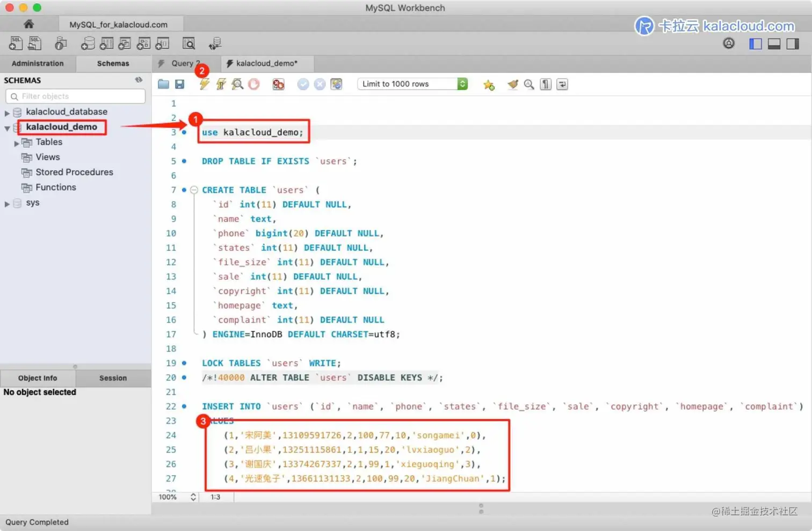Screen dimensions: 812x531
Task: Save the script with the floppy icon
Action: [180, 84]
